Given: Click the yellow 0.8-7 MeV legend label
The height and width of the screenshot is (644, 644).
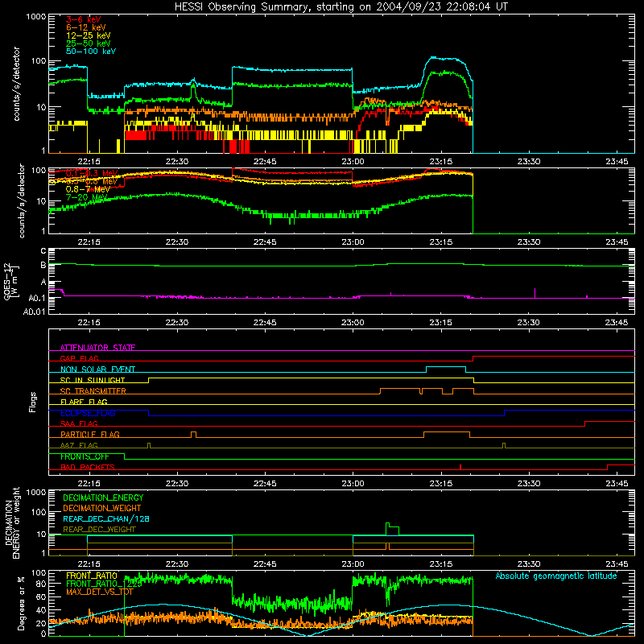Looking at the screenshot, I should point(88,189).
